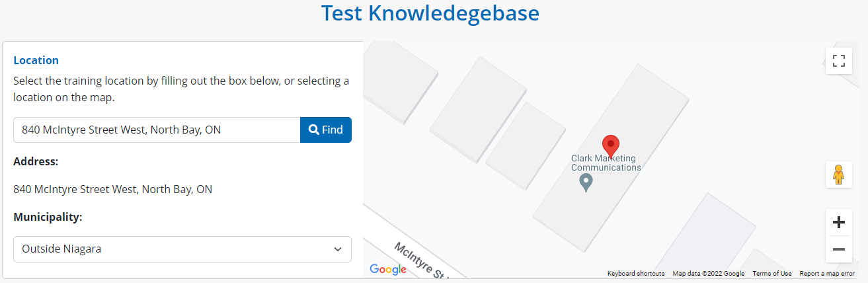Click the red location marker pin
The image size is (868, 283).
(x=611, y=145)
